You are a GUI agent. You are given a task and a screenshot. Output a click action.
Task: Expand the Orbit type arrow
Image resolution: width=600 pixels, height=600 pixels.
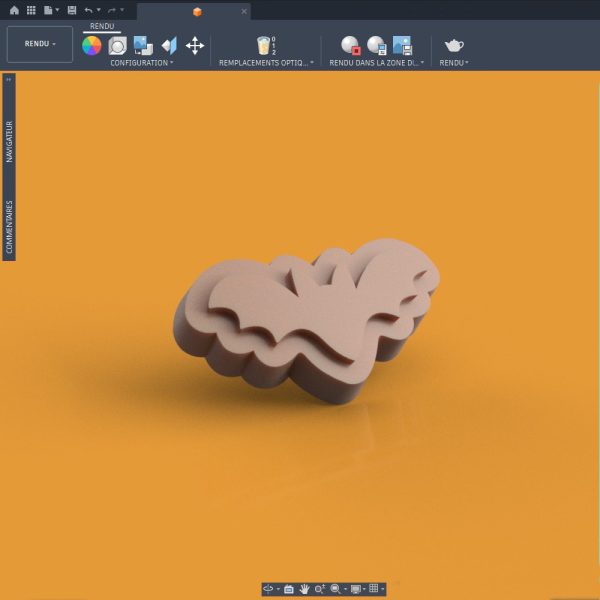pos(278,589)
